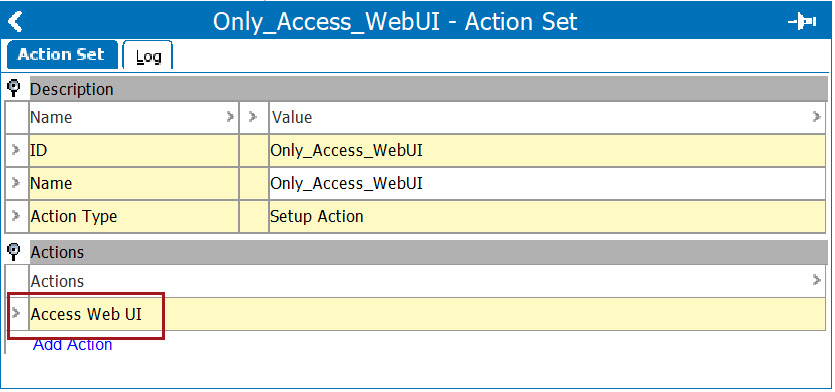Image resolution: width=835 pixels, height=392 pixels.
Task: Click the Setup Action value cell
Action: point(547,216)
